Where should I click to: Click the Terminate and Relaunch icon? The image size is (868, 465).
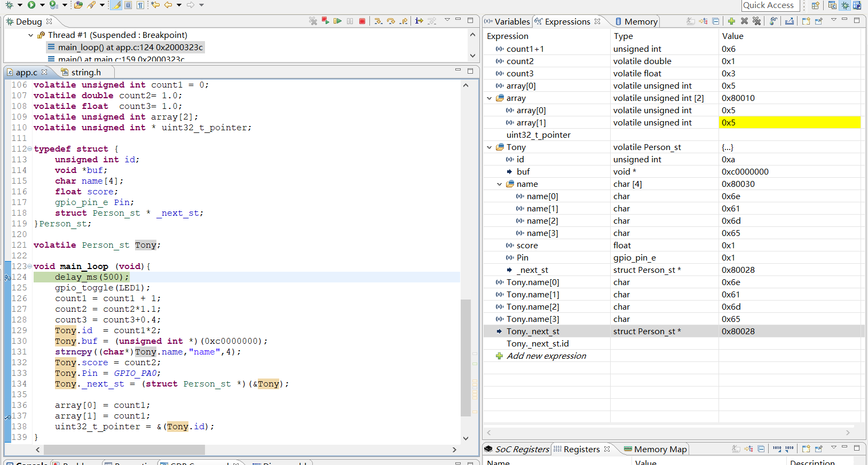click(325, 20)
